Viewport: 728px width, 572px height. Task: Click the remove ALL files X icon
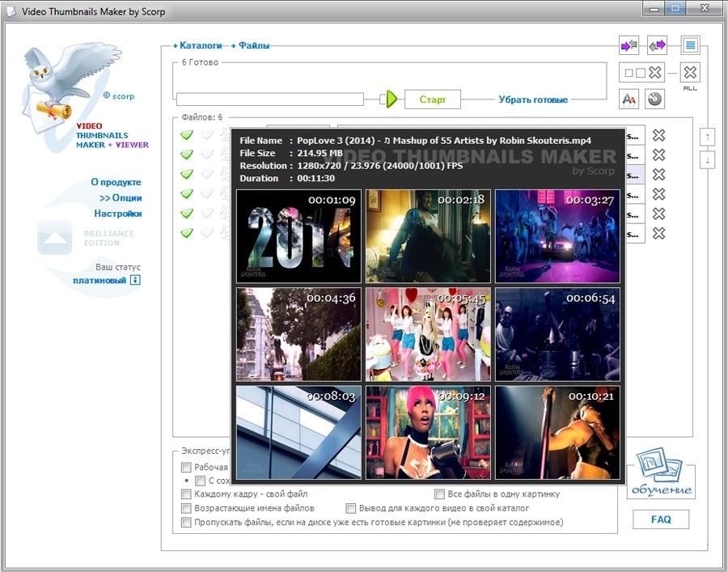point(690,73)
